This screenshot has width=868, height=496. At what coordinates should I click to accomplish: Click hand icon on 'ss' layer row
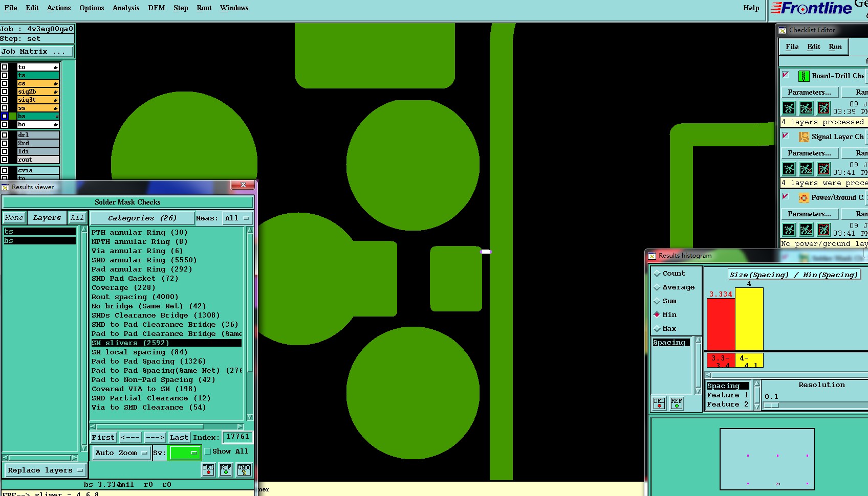pyautogui.click(x=56, y=108)
